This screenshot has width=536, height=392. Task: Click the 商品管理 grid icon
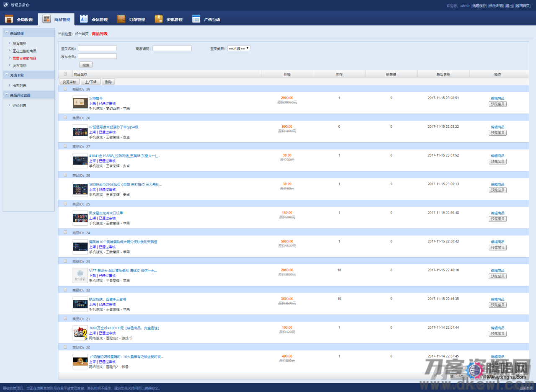click(46, 19)
